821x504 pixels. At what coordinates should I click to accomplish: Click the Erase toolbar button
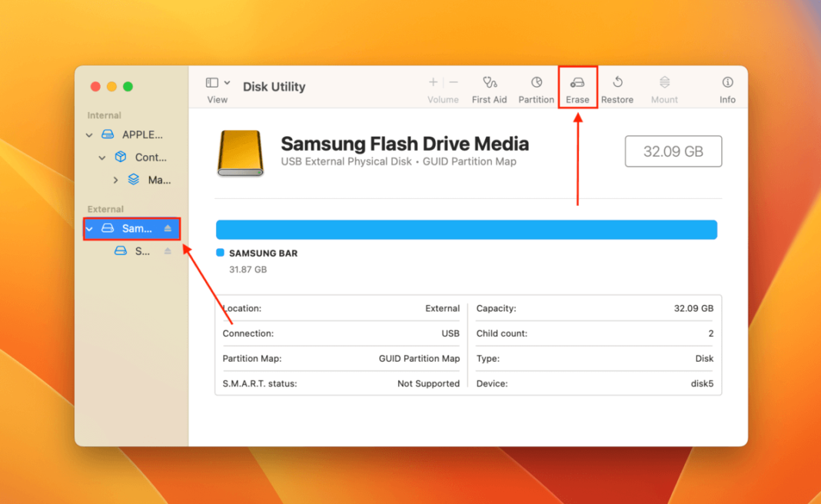tap(577, 83)
